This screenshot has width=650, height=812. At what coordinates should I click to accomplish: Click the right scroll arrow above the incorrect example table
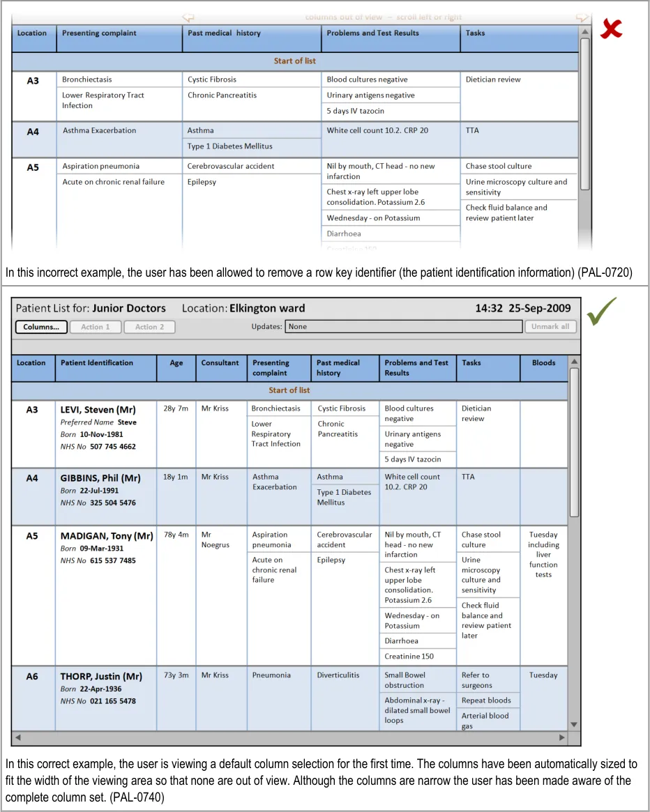[582, 17]
